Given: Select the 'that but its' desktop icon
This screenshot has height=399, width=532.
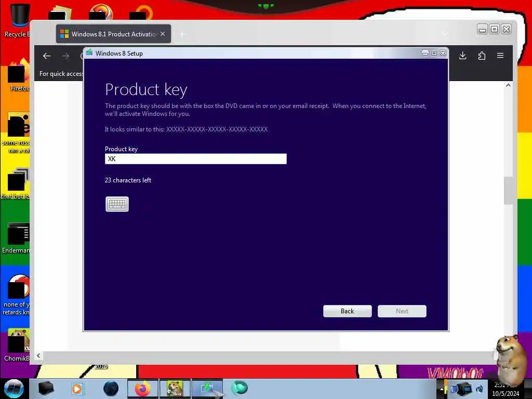Looking at the screenshot, I should [x=16, y=183].
